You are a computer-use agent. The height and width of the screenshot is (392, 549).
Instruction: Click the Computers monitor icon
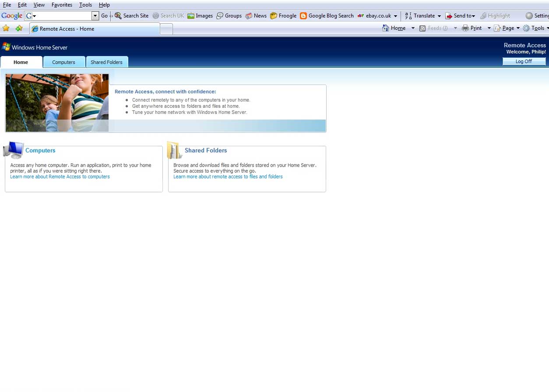coord(14,150)
